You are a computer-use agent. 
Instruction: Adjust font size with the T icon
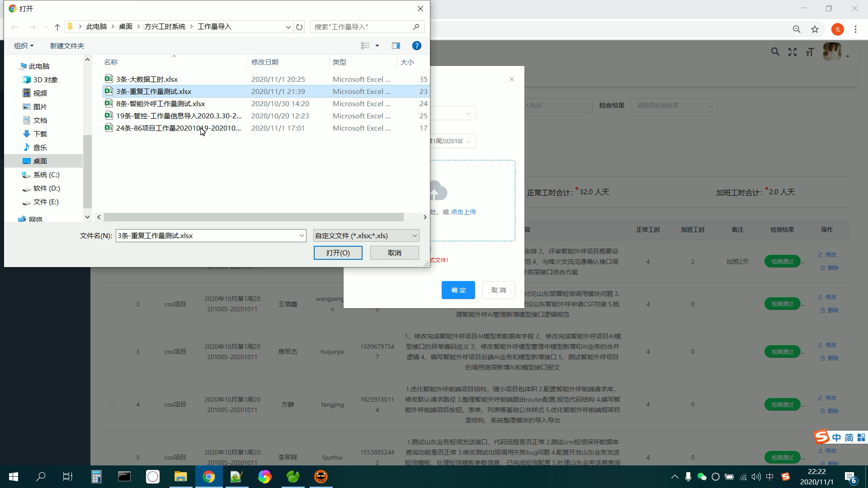click(810, 52)
